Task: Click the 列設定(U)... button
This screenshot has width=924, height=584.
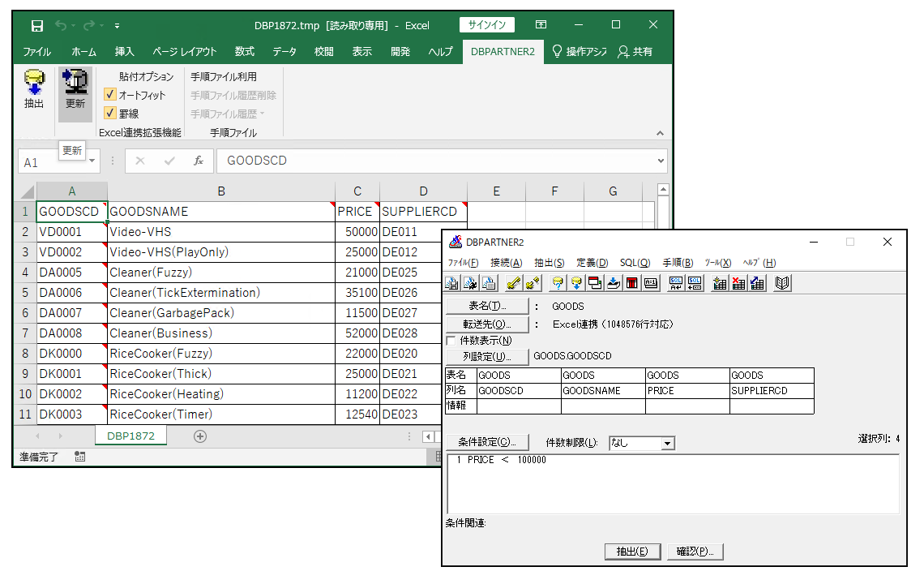Action: pos(487,356)
